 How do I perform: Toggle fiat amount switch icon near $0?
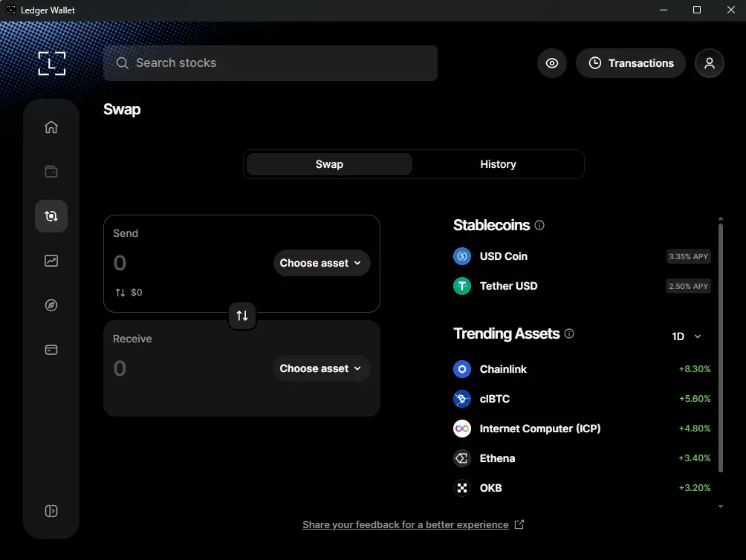(120, 293)
